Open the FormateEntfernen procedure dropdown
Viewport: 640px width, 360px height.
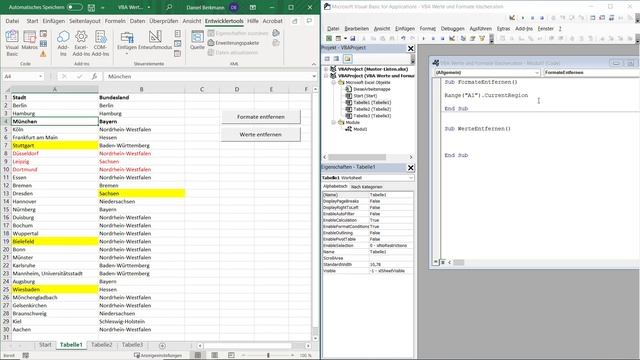[591, 72]
